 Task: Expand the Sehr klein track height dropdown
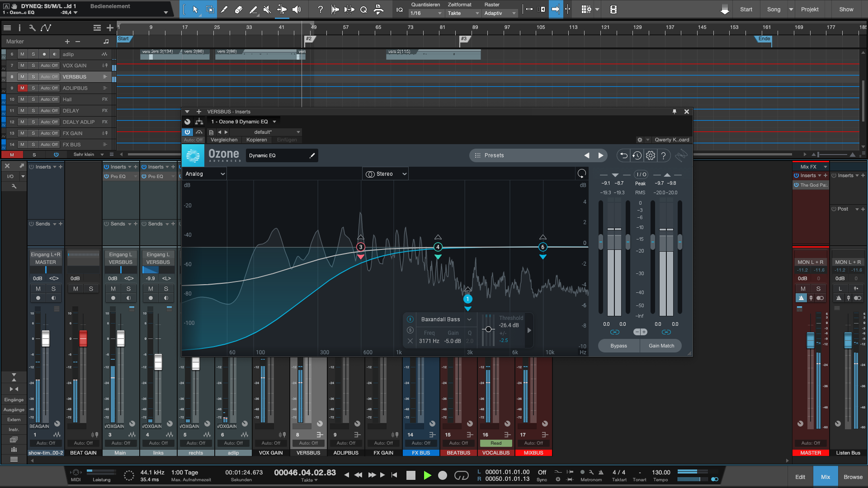click(89, 155)
